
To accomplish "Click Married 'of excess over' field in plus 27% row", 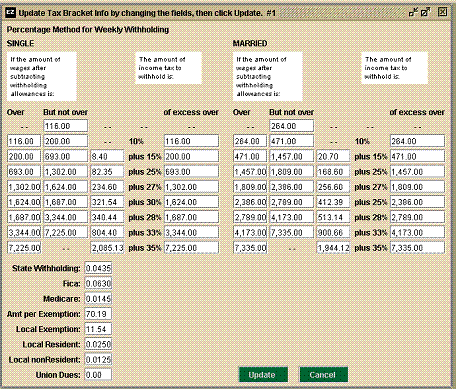I will [x=417, y=187].
